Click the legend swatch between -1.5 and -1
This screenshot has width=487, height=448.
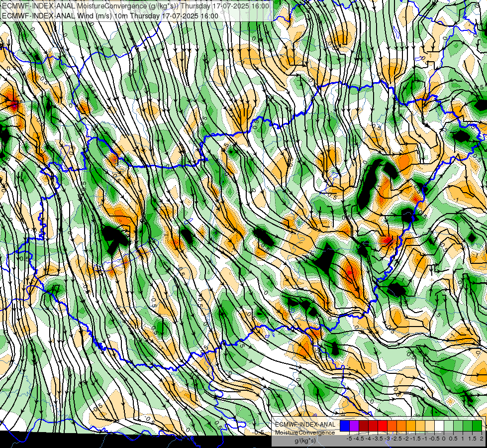click(420, 426)
